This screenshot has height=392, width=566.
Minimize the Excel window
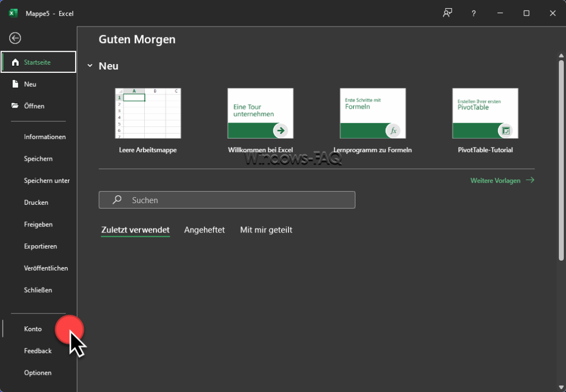click(x=500, y=13)
